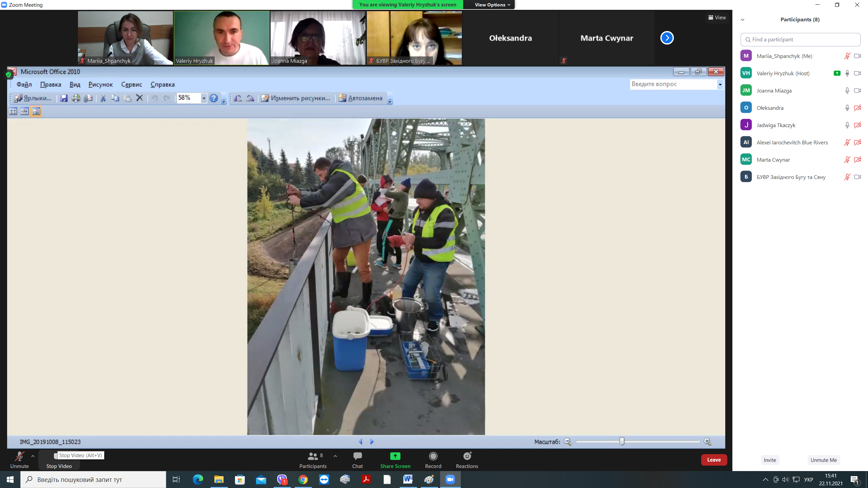Open the question box dropdown arrow
The height and width of the screenshot is (488, 868).
pos(720,84)
